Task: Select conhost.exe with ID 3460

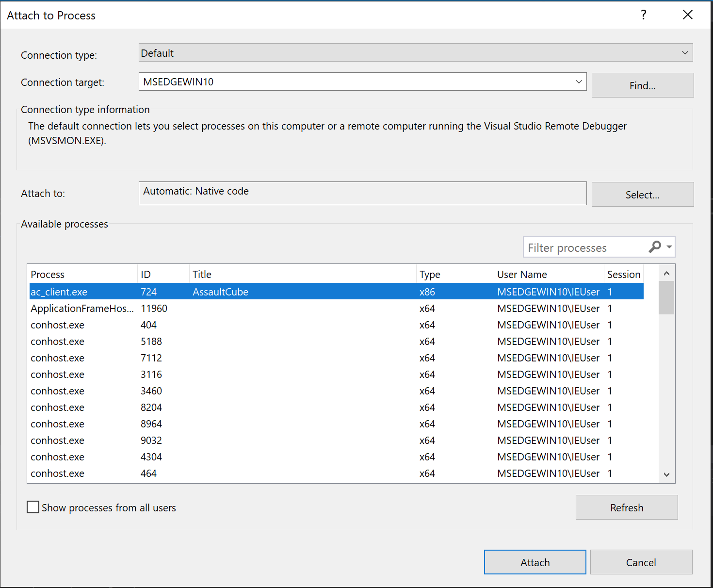Action: [x=336, y=391]
